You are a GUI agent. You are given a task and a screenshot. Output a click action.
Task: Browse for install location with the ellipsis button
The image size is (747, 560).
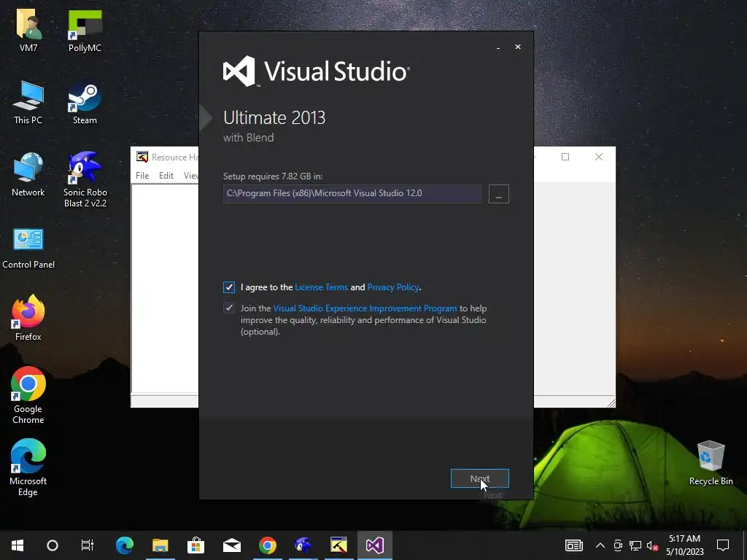coord(499,194)
